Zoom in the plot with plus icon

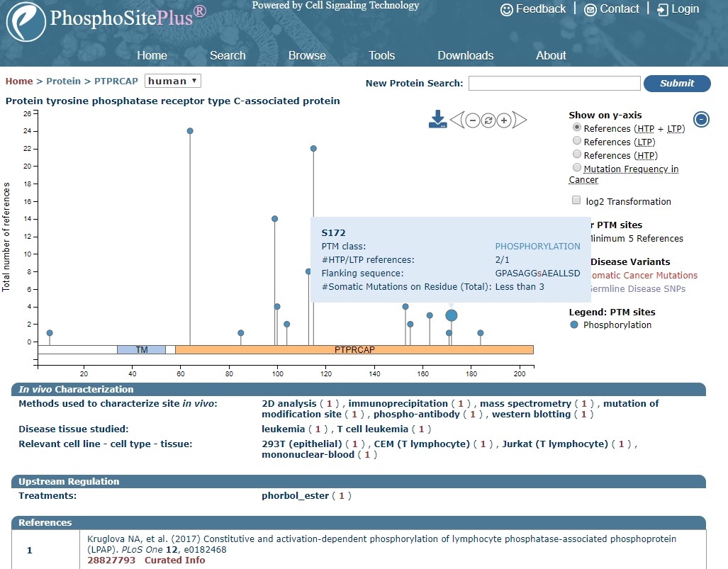(x=503, y=120)
